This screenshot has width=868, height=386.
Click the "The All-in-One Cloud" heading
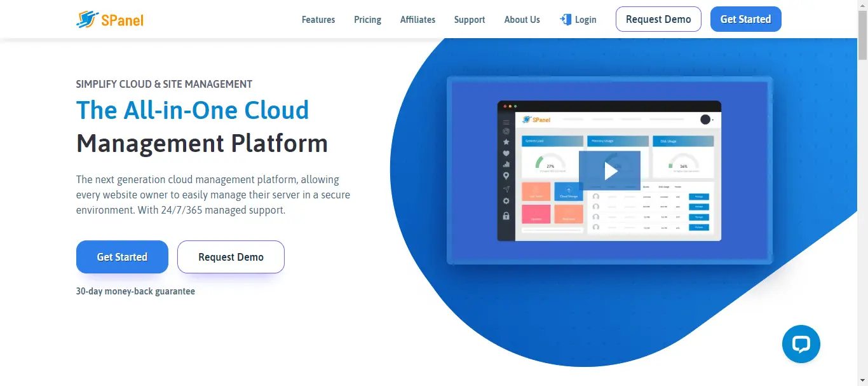[x=193, y=110]
